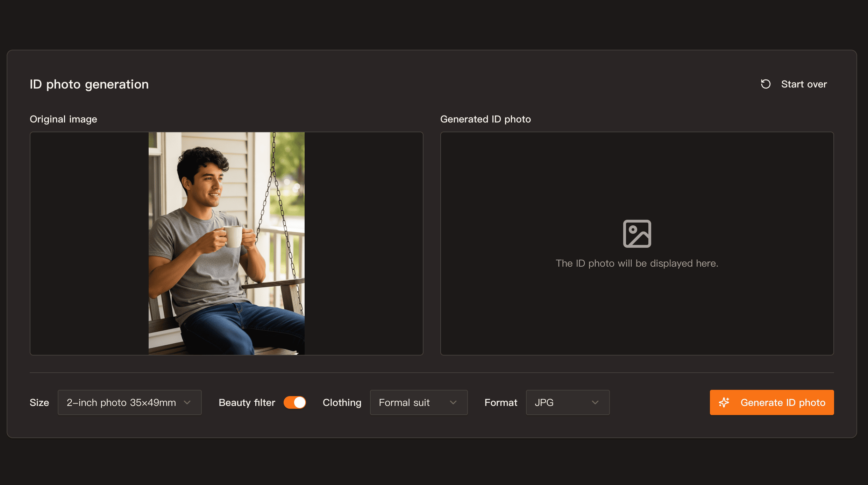Open the Size dropdown showing 2-inch photo 35x49mm

click(x=129, y=402)
